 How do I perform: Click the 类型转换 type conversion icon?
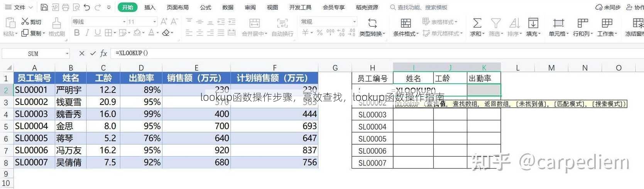tap(372, 23)
